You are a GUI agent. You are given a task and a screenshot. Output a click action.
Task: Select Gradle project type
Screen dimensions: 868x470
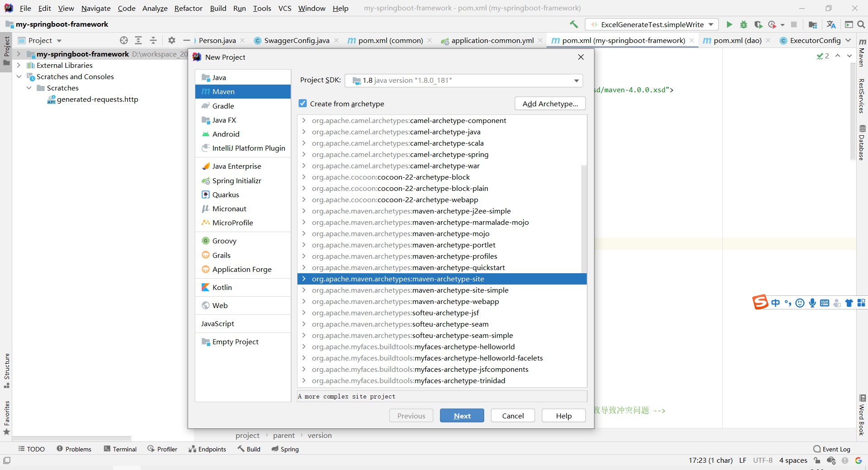(x=223, y=106)
